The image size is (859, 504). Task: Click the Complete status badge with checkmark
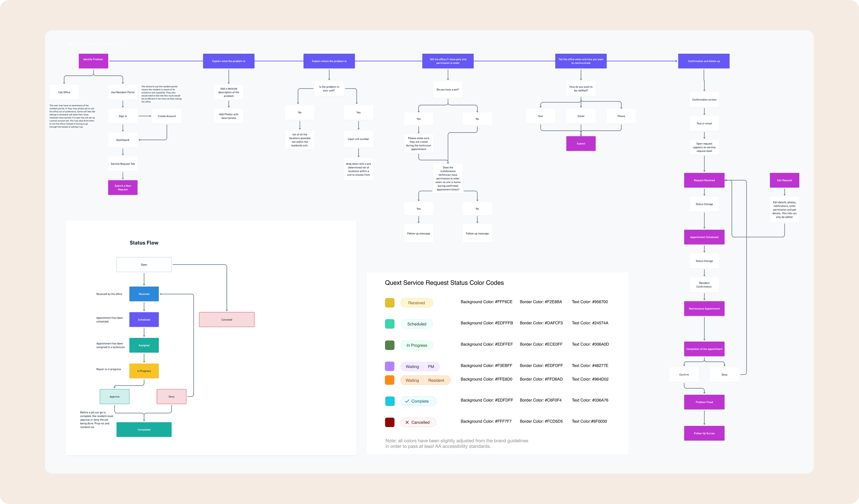pos(418,401)
